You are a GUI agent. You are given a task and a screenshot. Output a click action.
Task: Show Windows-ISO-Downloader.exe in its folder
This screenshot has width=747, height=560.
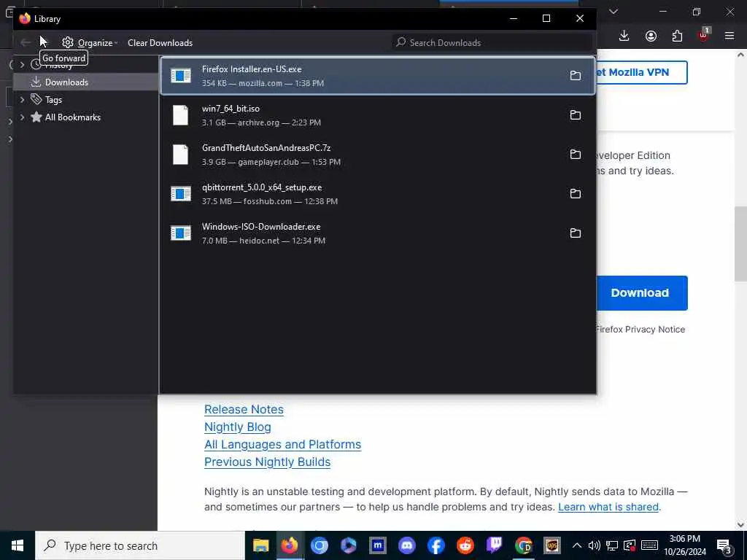tap(576, 233)
